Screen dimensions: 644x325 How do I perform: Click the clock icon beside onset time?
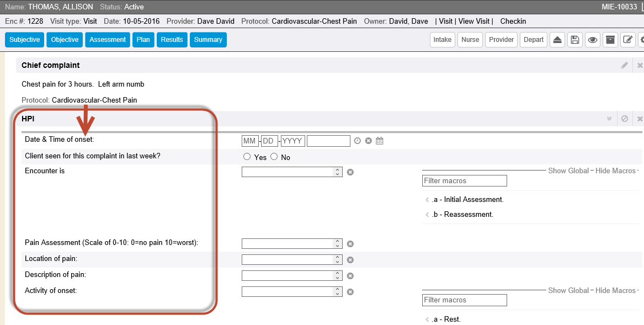(x=358, y=141)
